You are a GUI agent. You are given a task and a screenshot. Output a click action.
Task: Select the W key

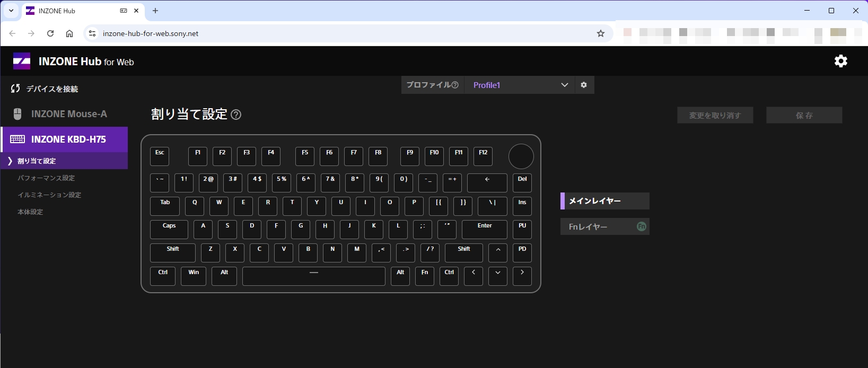click(x=219, y=206)
